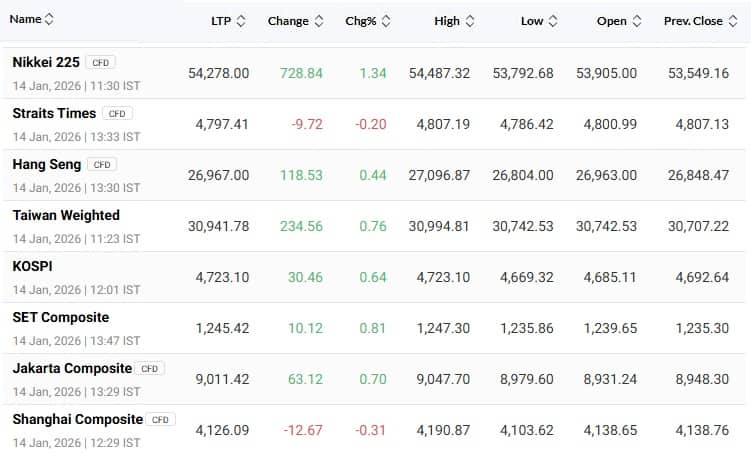Image resolution: width=751 pixels, height=457 pixels.
Task: Select Jakarta Composite change value 63.12
Action: (x=305, y=379)
